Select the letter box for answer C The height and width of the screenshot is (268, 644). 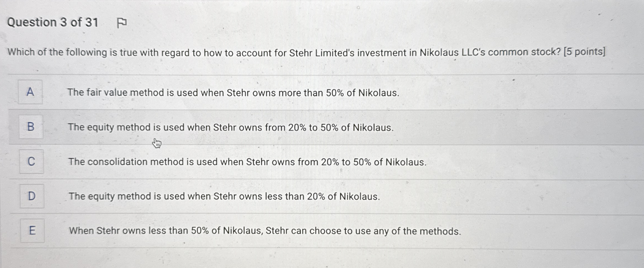pos(31,162)
